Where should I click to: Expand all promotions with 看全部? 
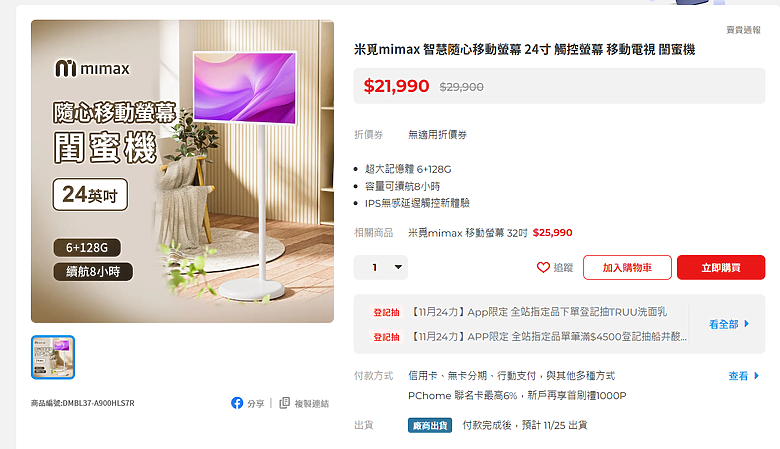pos(729,324)
